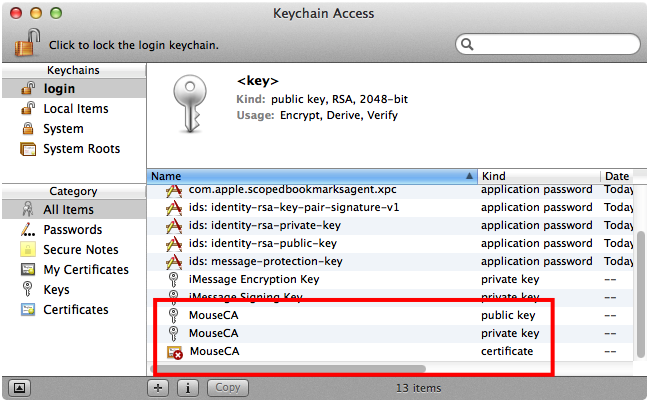Select the MouseCA public key row
649x402 pixels.
point(390,315)
